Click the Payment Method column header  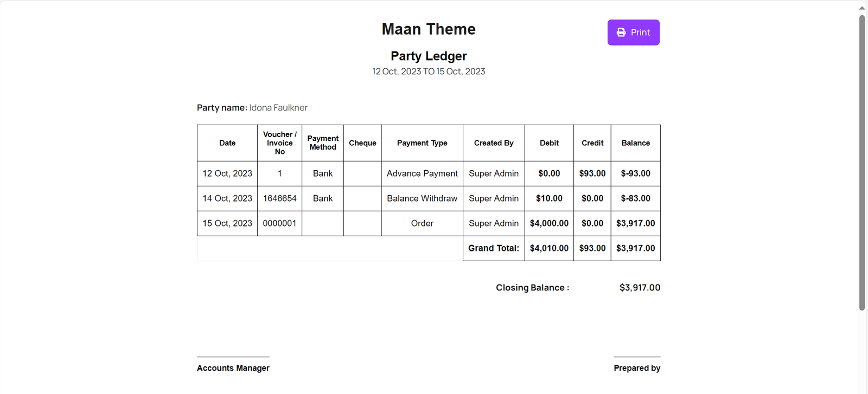click(x=323, y=143)
